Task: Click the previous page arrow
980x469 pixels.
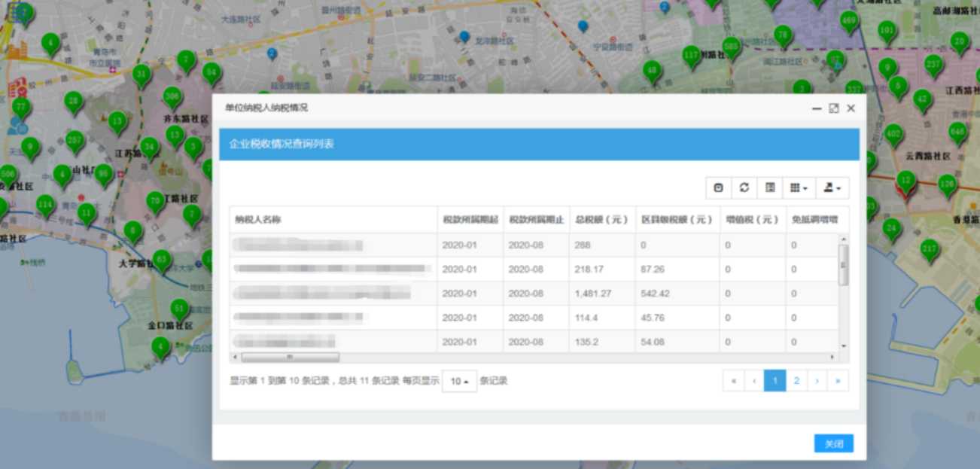Action: pos(754,381)
